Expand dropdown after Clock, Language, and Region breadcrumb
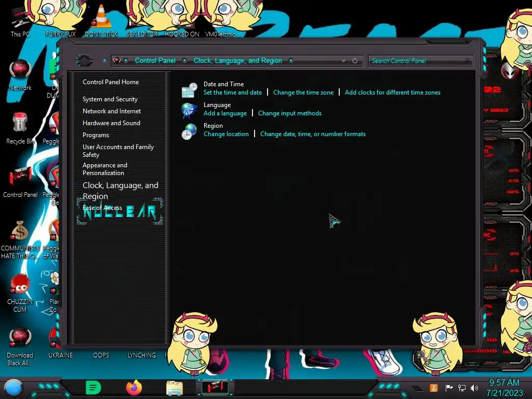 coord(291,60)
